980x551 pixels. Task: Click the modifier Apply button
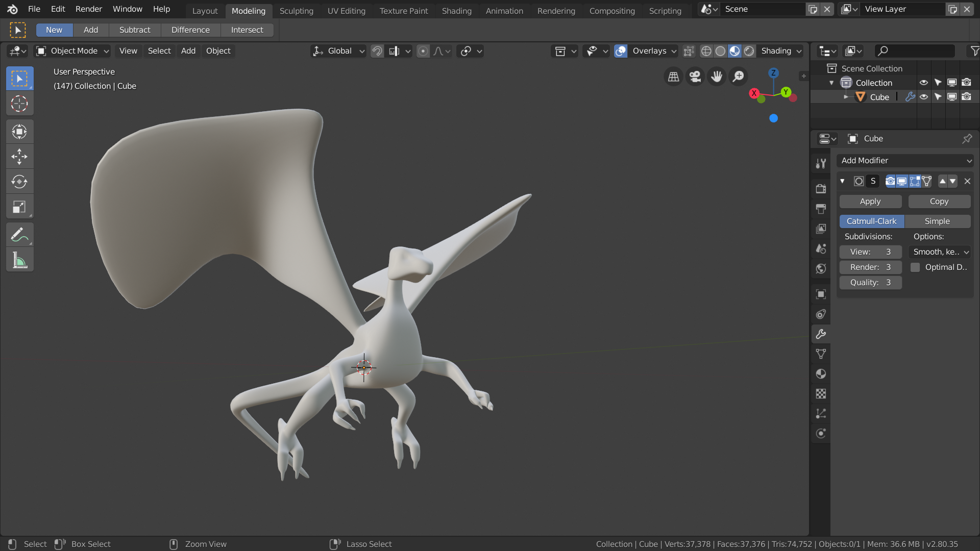[870, 202]
